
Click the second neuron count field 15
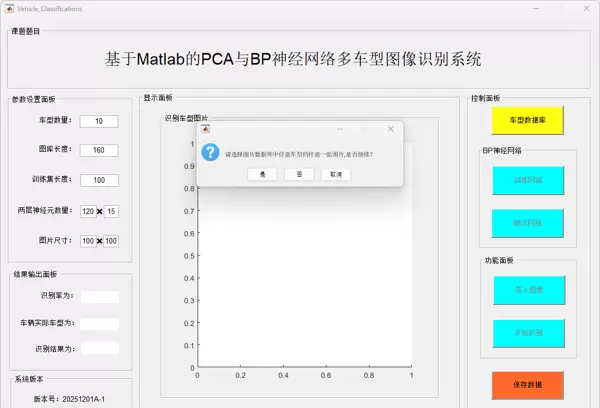point(112,211)
